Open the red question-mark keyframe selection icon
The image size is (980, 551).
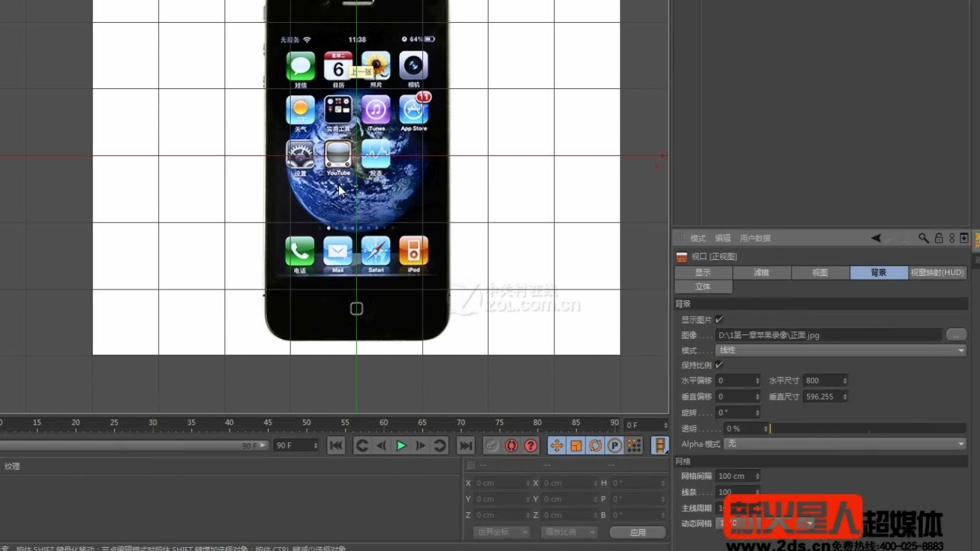[x=530, y=446]
